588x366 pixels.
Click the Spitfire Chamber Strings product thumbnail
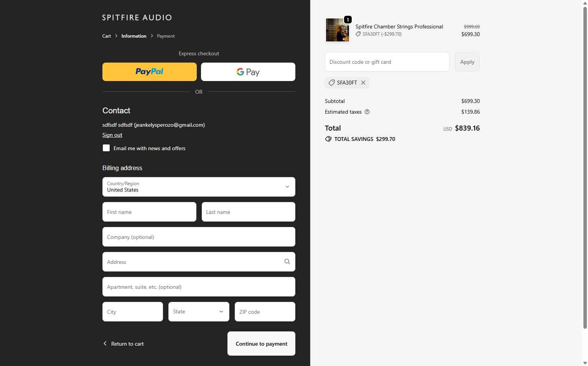click(337, 30)
